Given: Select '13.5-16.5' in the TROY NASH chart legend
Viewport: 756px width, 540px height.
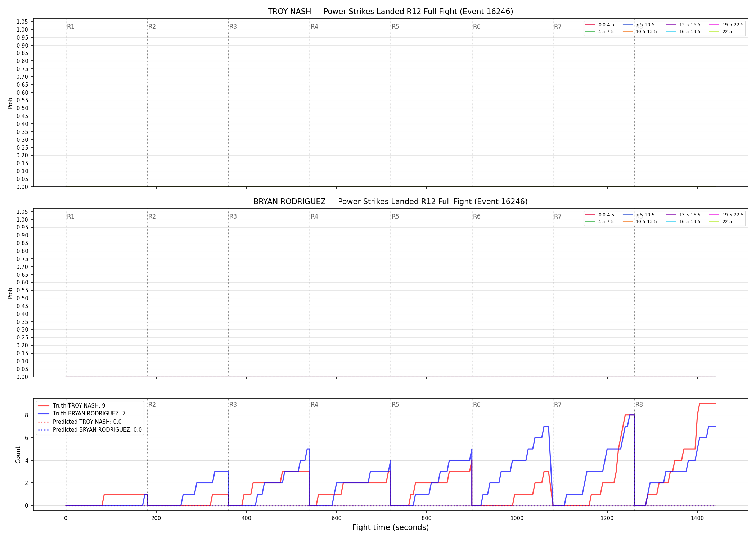Looking at the screenshot, I should pyautogui.click(x=684, y=25).
